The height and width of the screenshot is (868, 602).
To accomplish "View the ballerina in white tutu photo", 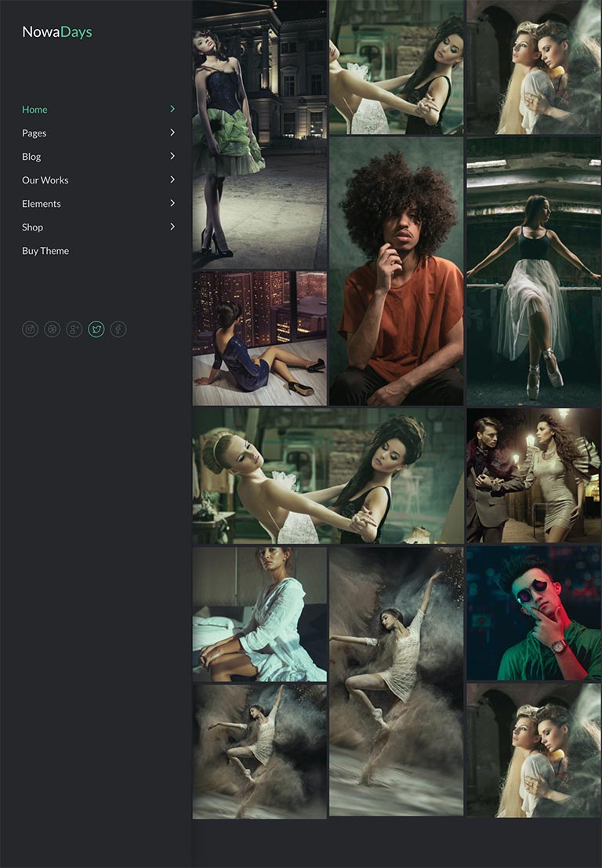I will (533, 271).
